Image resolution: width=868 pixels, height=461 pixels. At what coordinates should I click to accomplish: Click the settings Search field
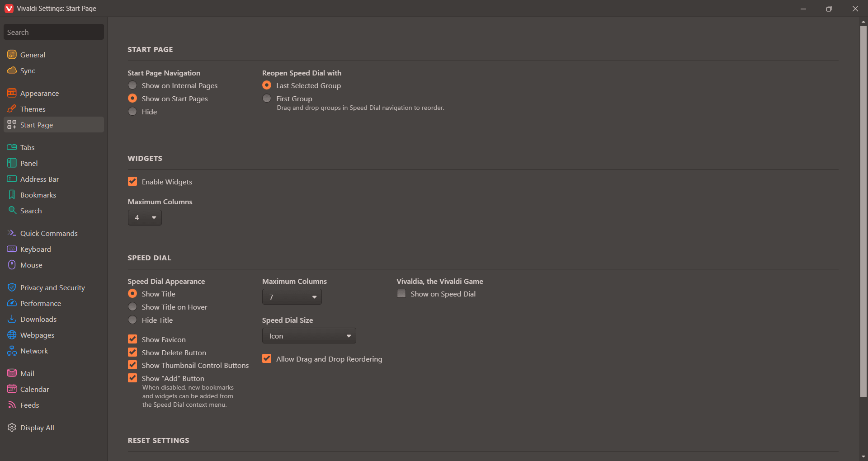pos(54,32)
